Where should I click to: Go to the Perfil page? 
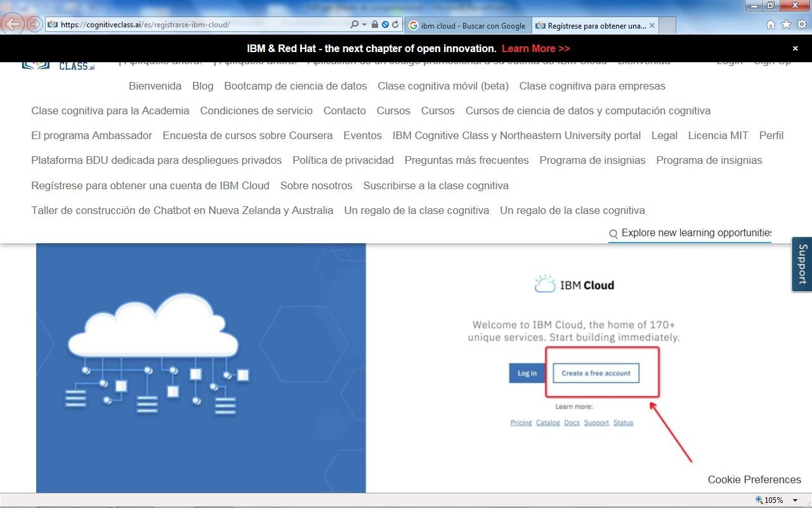tap(771, 135)
